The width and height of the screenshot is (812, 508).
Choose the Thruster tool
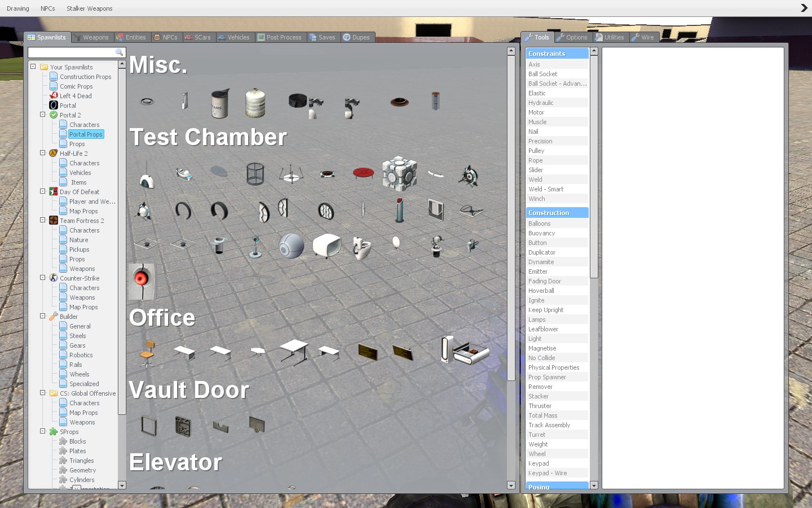tap(557, 406)
